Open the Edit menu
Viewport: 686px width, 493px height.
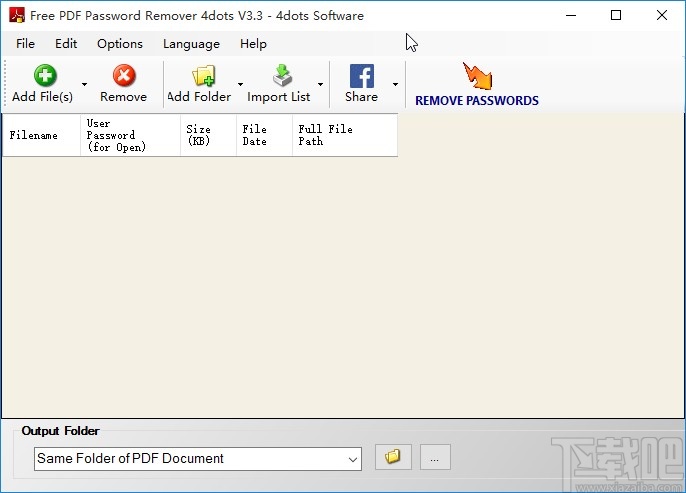66,44
